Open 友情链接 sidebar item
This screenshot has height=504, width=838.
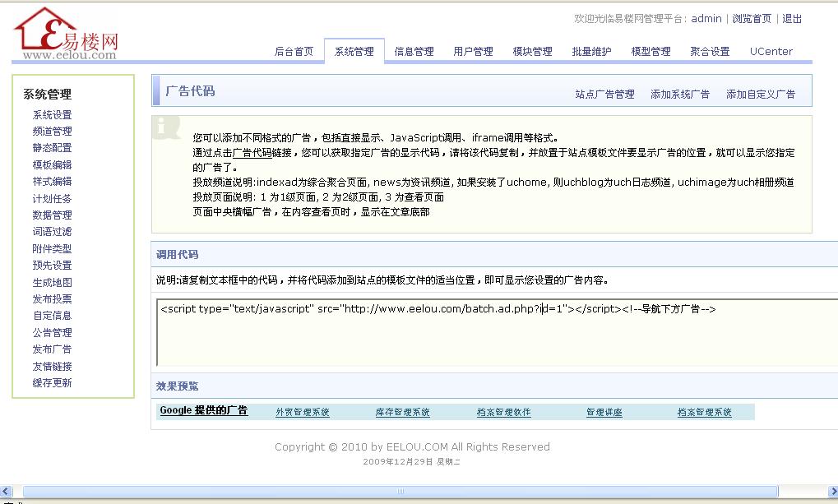pyautogui.click(x=52, y=366)
